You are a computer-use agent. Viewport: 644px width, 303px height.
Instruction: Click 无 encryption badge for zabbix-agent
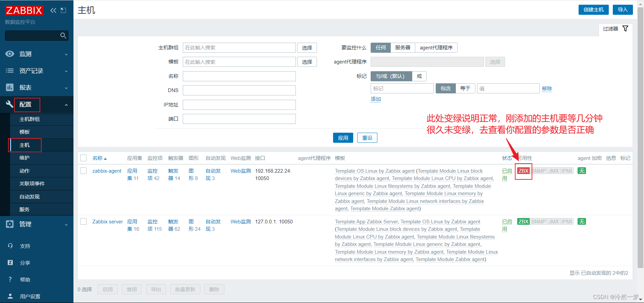[x=582, y=171]
